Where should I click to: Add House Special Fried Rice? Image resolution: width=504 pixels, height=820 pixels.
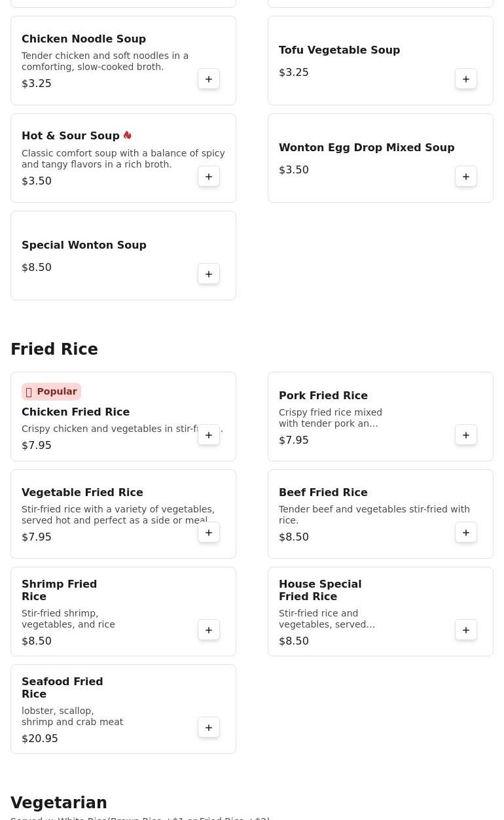[466, 630]
